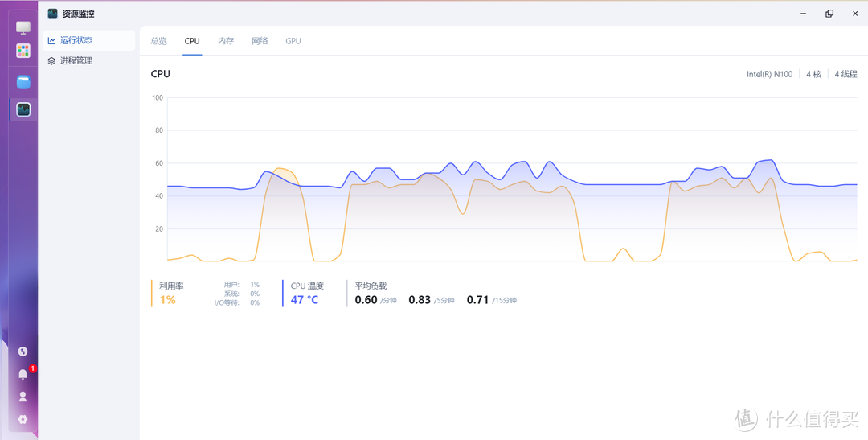The image size is (868, 440).
Task: Click the CPU heading above the chart
Action: point(161,74)
